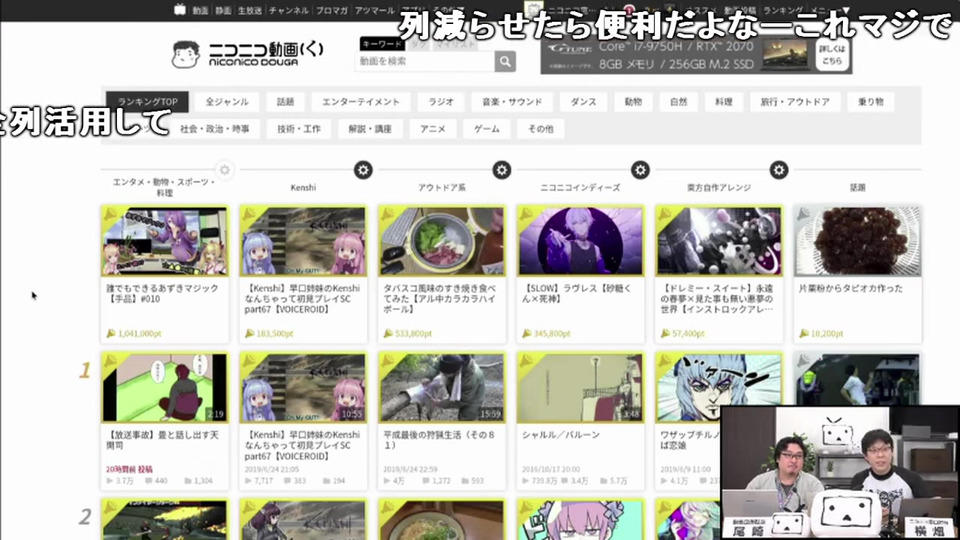Open 【SLOW】ラヴレス video thumbnail
The height and width of the screenshot is (540, 960).
(580, 241)
